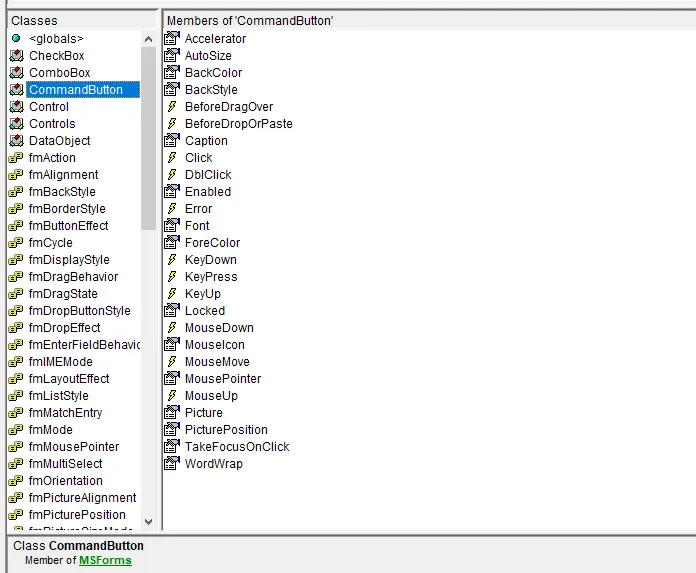The image size is (696, 573).
Task: Click the BackColor property icon
Action: click(172, 72)
